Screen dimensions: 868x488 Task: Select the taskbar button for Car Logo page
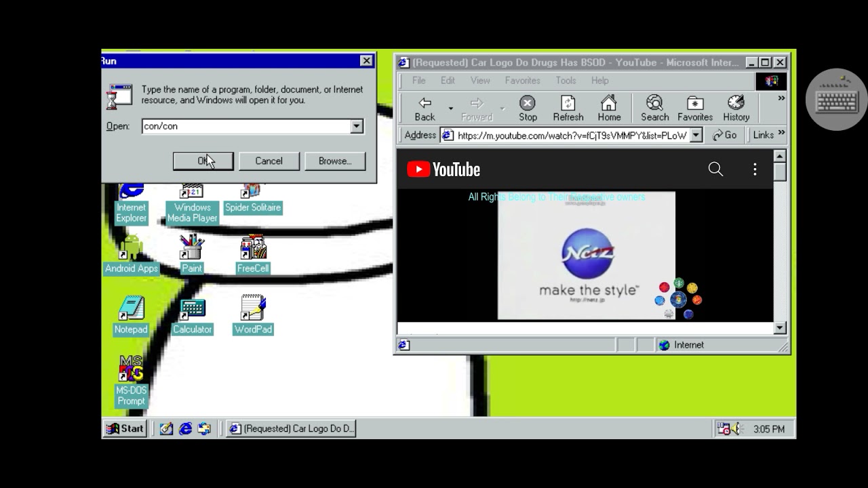tap(291, 428)
